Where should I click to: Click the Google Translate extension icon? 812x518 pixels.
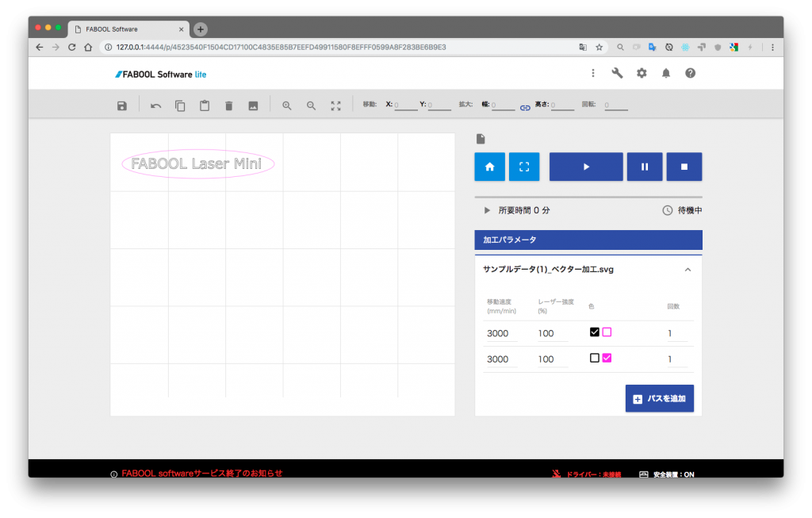coord(653,47)
